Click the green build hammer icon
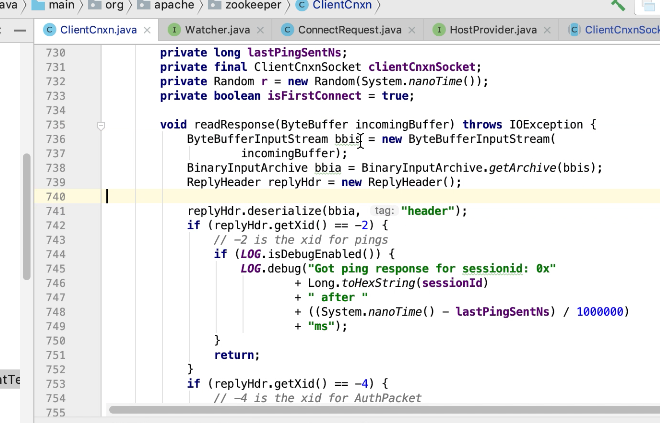 [617, 4]
